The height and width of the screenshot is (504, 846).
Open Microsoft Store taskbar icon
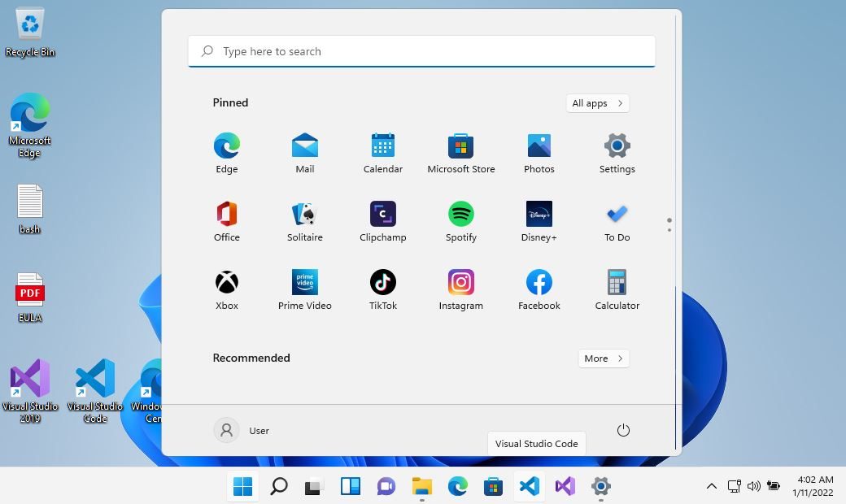(493, 486)
